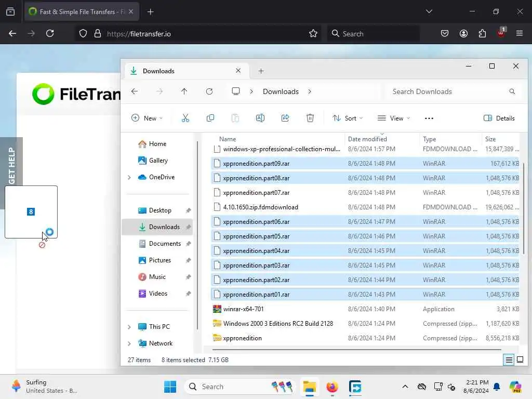Click the Firefox search box
The height and width of the screenshot is (399, 532).
373,34
